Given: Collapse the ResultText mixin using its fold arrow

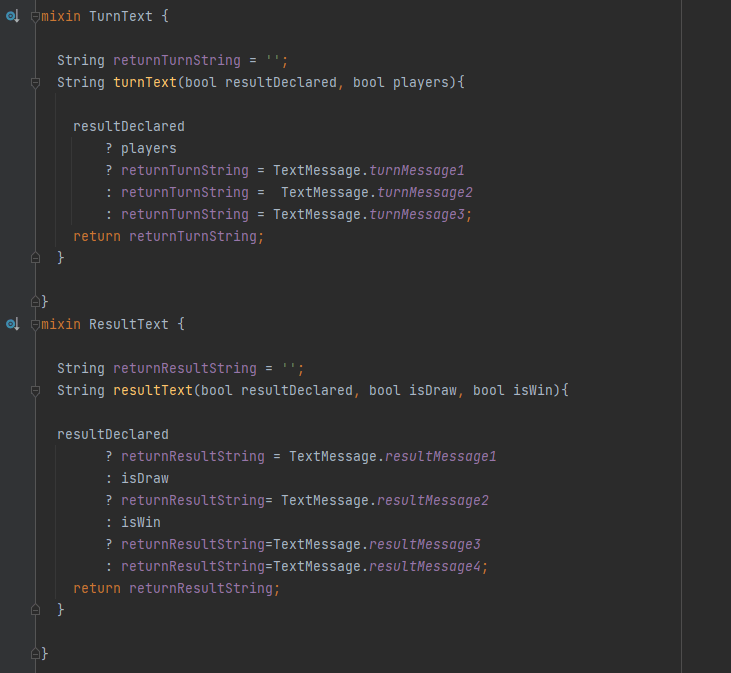Looking at the screenshot, I should coord(35,324).
